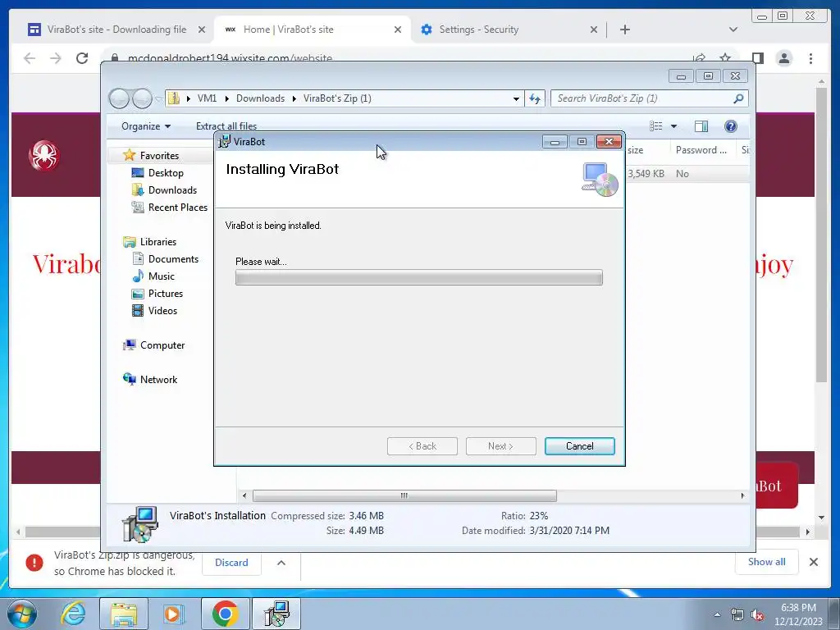Expand download options chevron next to Discard
Image resolution: width=840 pixels, height=630 pixels.
281,563
